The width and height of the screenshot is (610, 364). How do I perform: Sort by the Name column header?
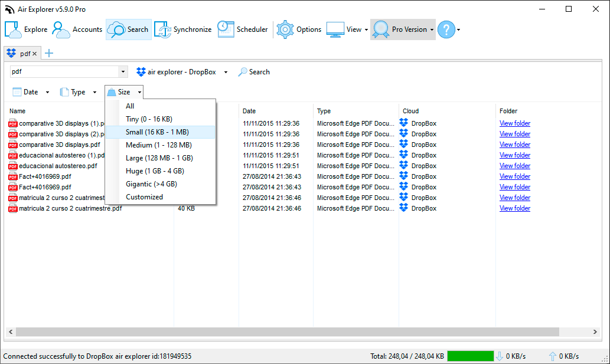coord(18,111)
